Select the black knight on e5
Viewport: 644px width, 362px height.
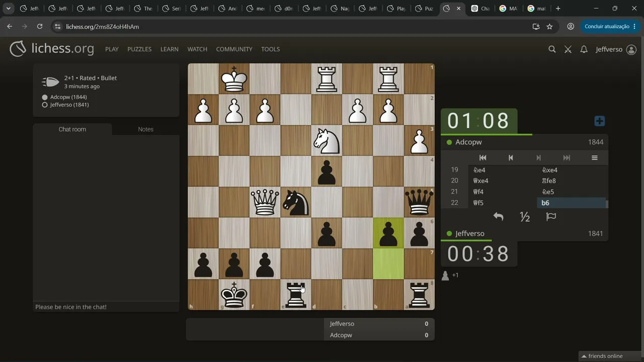pos(296,202)
